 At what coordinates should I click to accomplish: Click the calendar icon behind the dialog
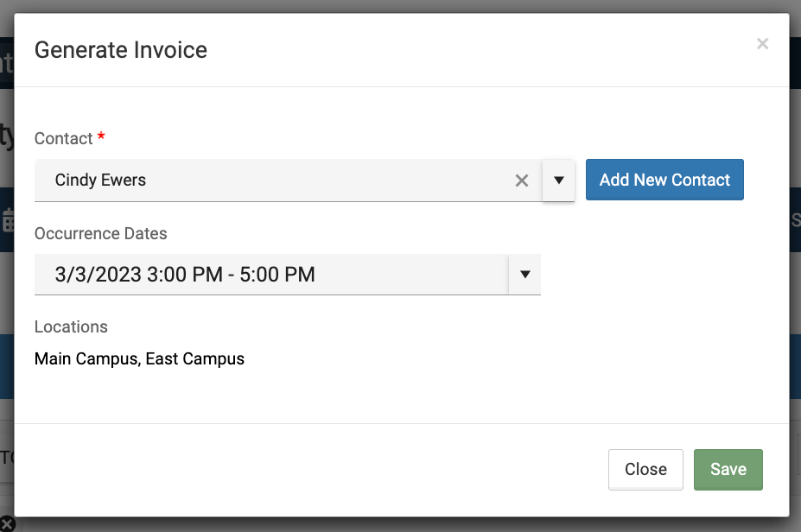click(8, 220)
